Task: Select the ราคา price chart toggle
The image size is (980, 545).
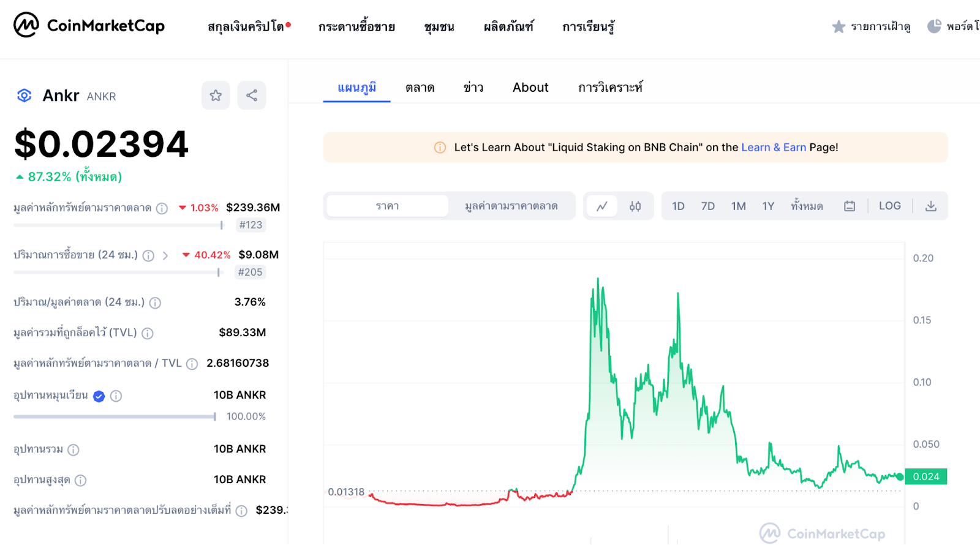Action: tap(388, 206)
